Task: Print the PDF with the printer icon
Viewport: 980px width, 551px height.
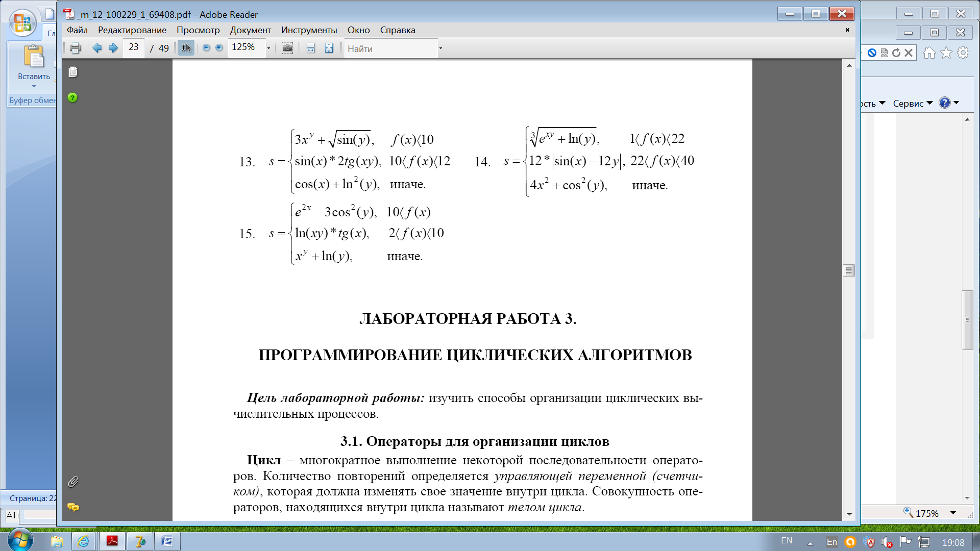Action: click(x=75, y=48)
